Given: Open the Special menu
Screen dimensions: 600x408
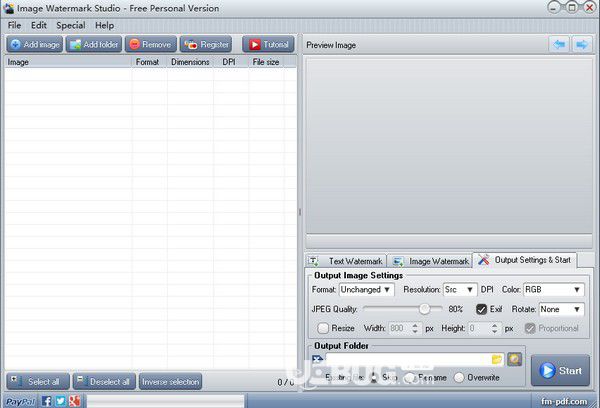Looking at the screenshot, I should coord(71,25).
